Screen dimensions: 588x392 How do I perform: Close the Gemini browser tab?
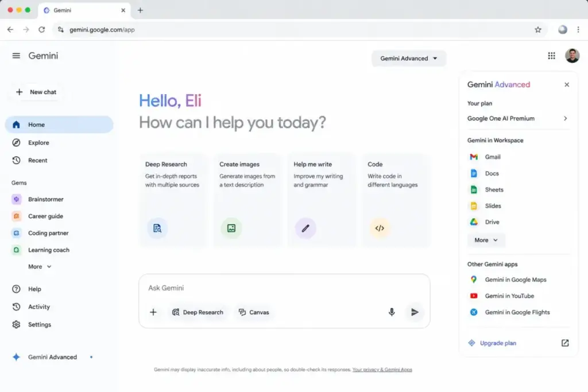(x=123, y=10)
